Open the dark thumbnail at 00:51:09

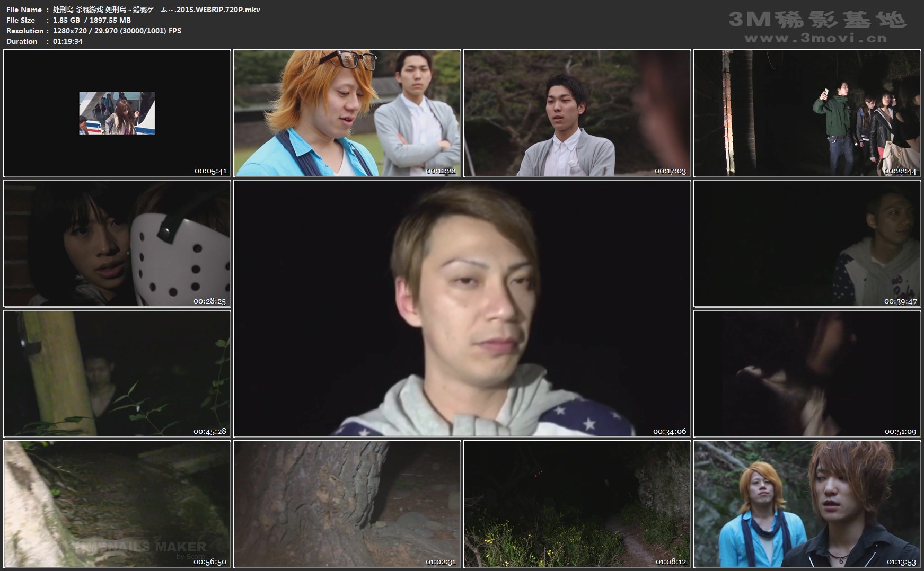pyautogui.click(x=807, y=373)
